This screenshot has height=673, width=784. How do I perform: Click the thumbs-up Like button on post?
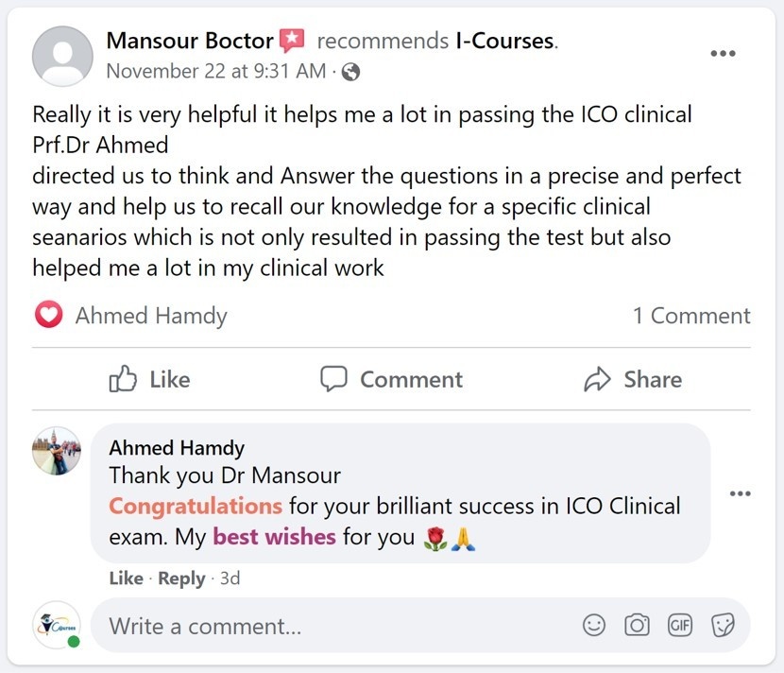click(150, 380)
